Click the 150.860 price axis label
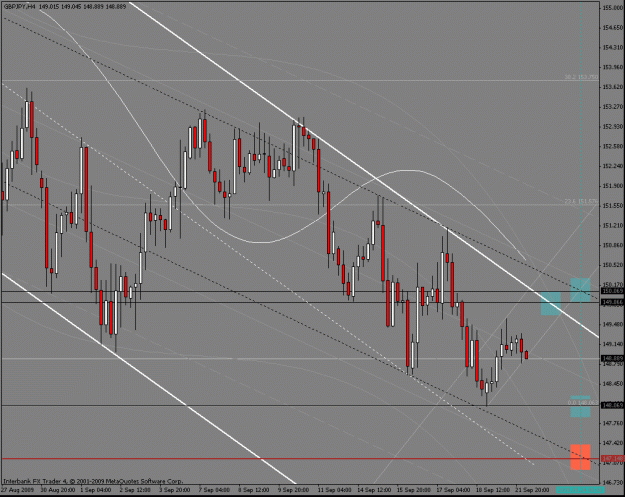625x497 pixels. (x=613, y=245)
